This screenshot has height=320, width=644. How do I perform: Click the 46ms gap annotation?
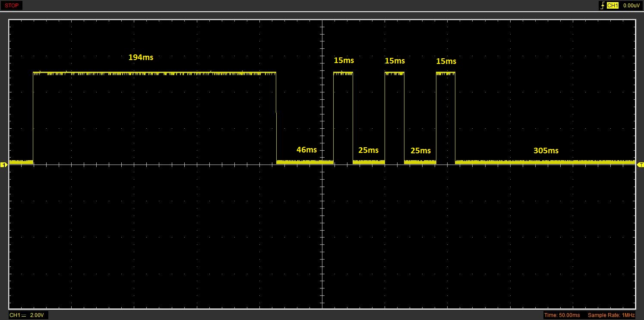tap(306, 150)
